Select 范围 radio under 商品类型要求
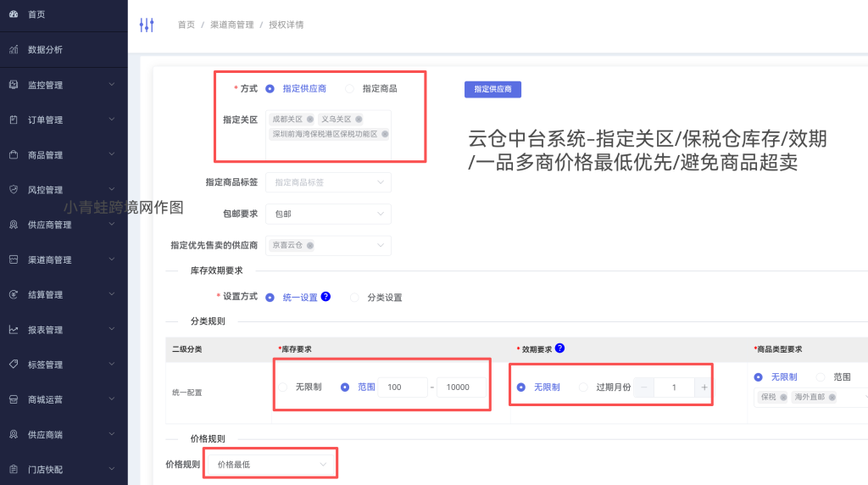The image size is (868, 485). (821, 377)
